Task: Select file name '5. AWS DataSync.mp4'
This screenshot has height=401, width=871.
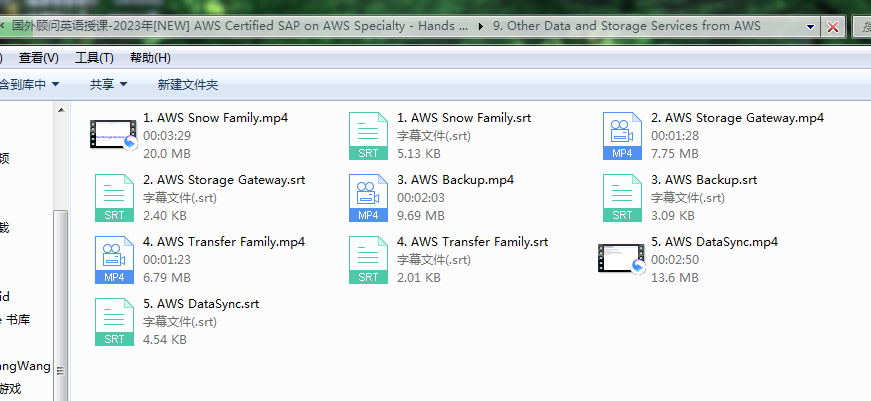Action: [714, 242]
